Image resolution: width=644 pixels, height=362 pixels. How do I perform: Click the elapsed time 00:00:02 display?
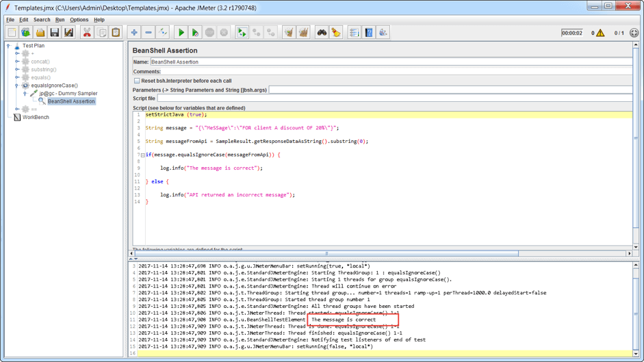coord(571,33)
